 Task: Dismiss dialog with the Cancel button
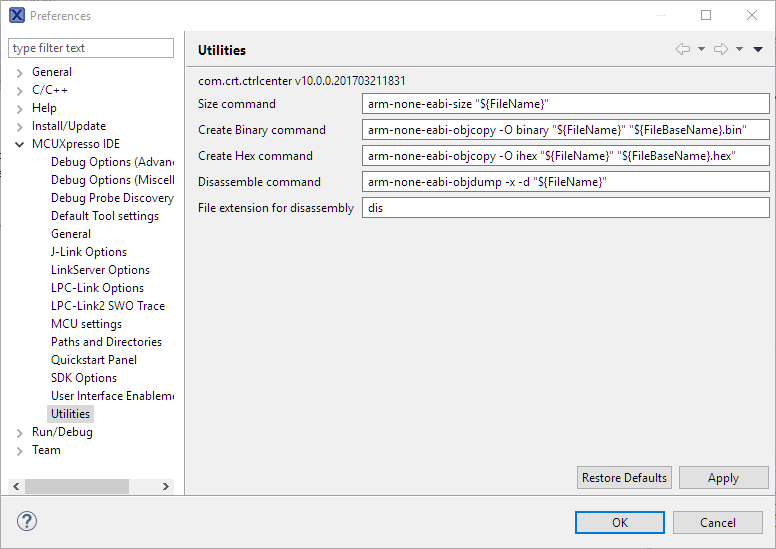pos(718,523)
